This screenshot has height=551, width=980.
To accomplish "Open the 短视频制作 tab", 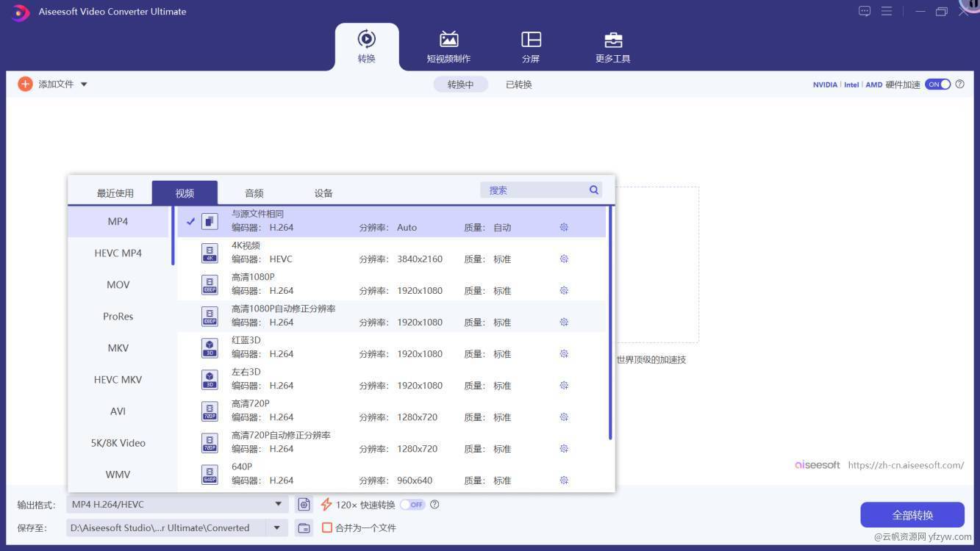I will (448, 47).
